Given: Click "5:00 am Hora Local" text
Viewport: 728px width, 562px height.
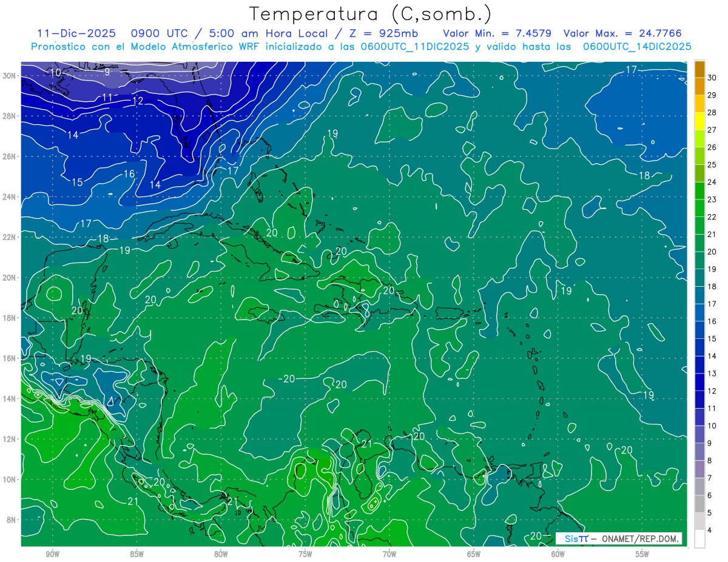Looking at the screenshot, I should pos(270,33).
